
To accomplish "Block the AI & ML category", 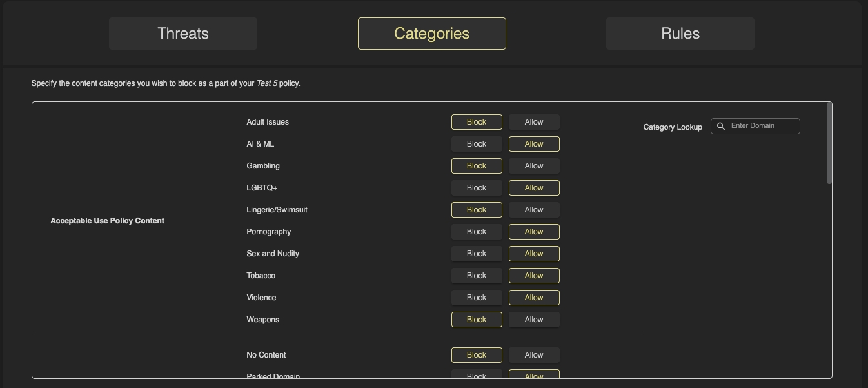I will coord(477,144).
